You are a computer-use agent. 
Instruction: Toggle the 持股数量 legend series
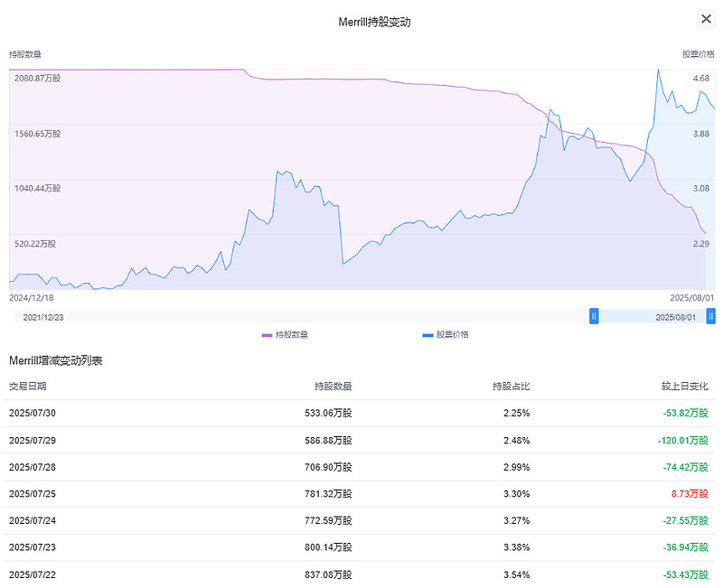pyautogui.click(x=285, y=335)
